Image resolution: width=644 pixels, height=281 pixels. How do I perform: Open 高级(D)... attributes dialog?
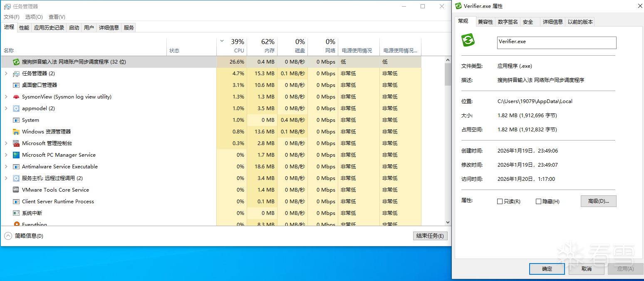coord(598,201)
